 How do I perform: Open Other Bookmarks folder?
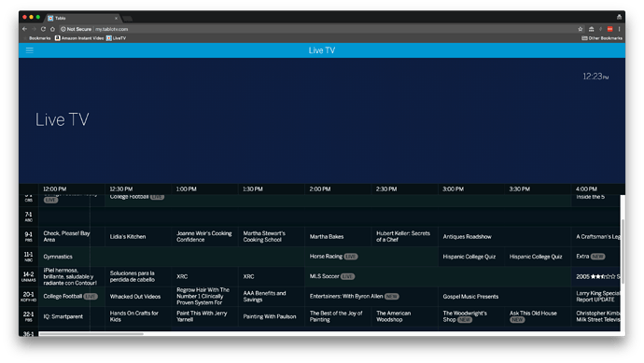pyautogui.click(x=602, y=38)
